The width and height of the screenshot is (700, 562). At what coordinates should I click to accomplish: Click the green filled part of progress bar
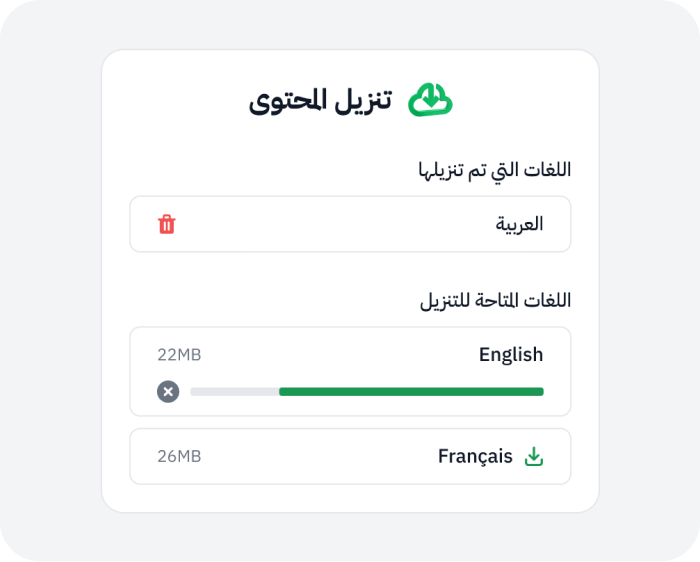(x=410, y=392)
